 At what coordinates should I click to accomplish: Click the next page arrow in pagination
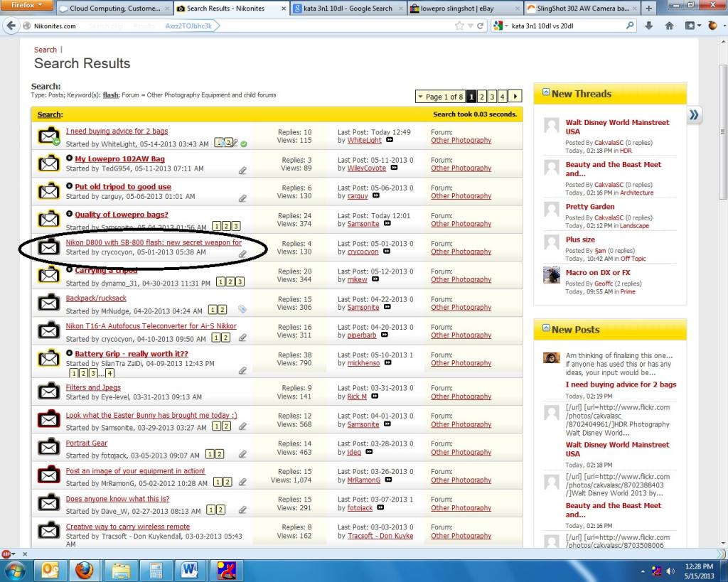(x=515, y=97)
